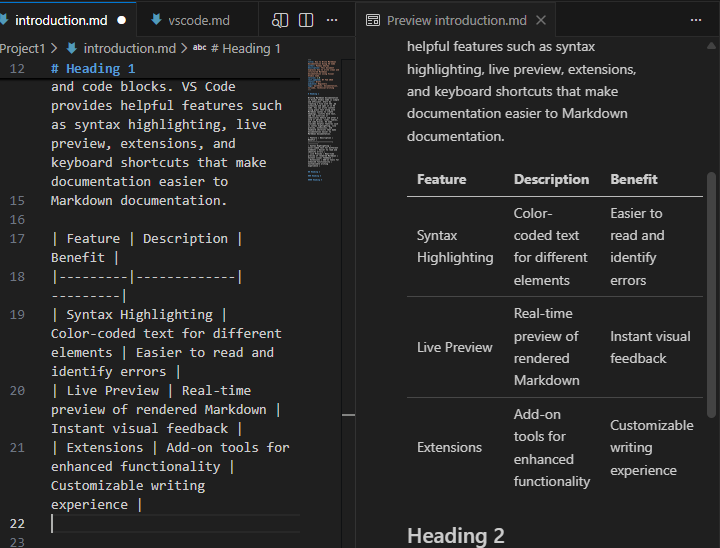Click 'Feature' table header in preview
720x548 pixels.
(x=441, y=179)
